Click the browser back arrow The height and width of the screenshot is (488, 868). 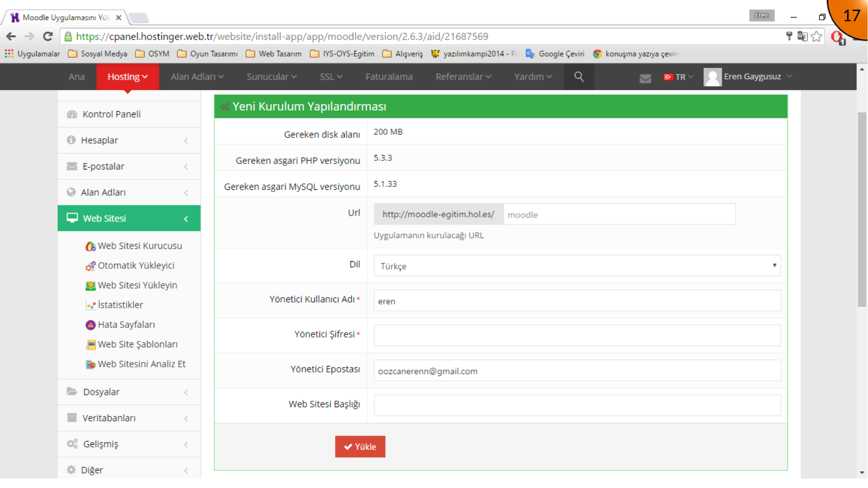[11, 37]
